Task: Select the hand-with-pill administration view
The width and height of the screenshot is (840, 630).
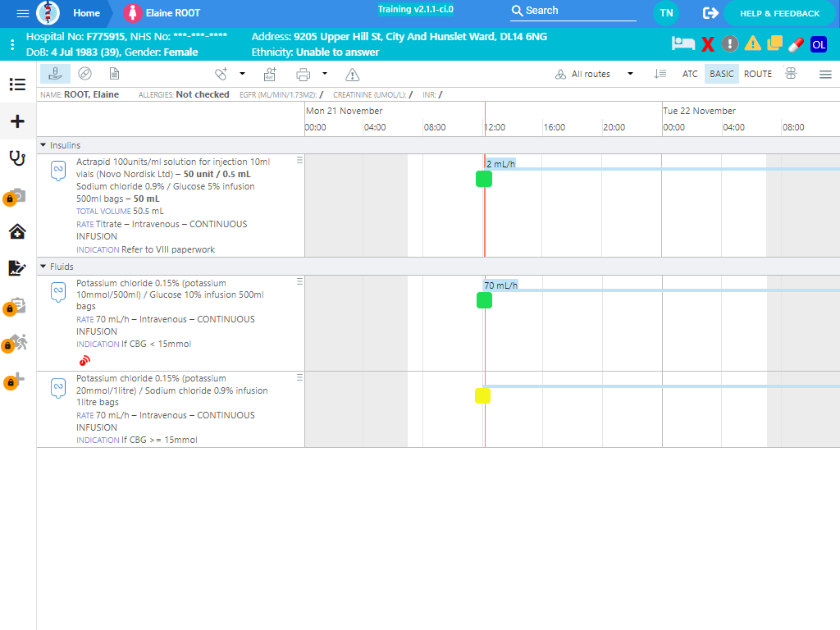Action: [55, 74]
